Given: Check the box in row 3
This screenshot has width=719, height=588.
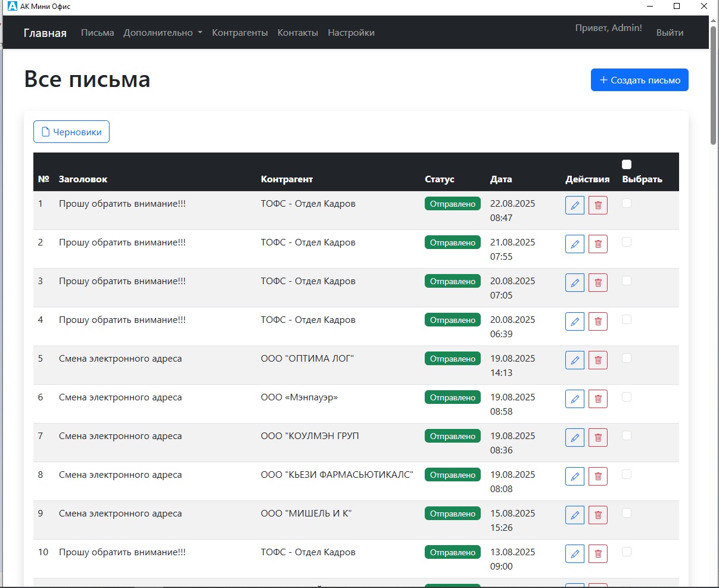Looking at the screenshot, I should pyautogui.click(x=627, y=281).
